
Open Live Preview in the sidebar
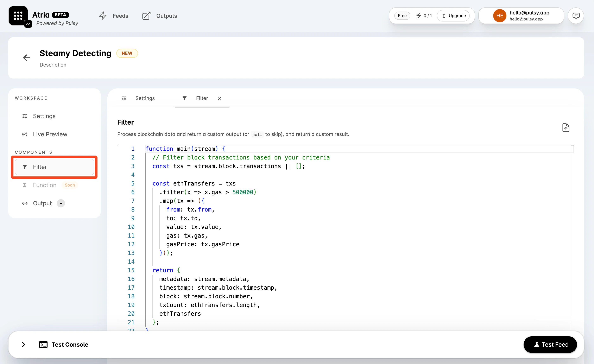(x=55, y=134)
